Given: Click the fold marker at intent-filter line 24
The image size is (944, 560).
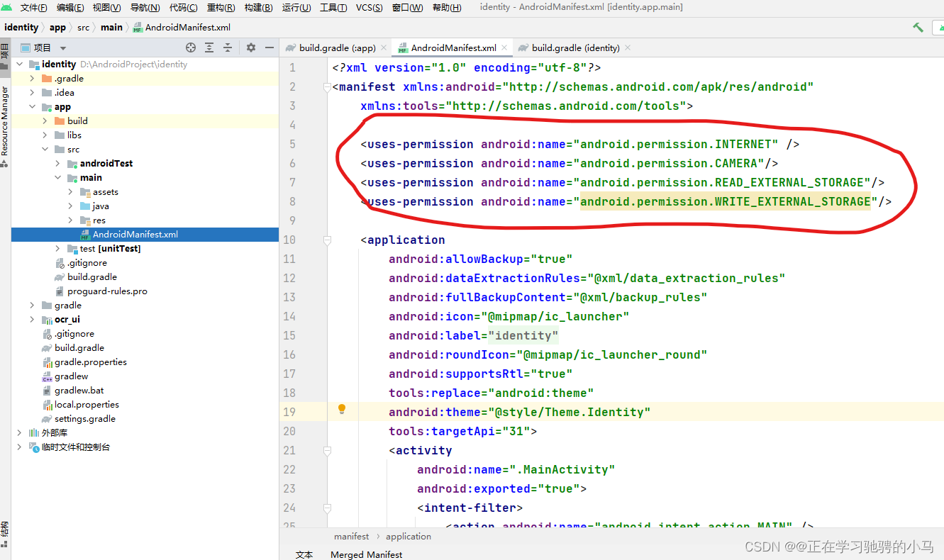Looking at the screenshot, I should [327, 508].
